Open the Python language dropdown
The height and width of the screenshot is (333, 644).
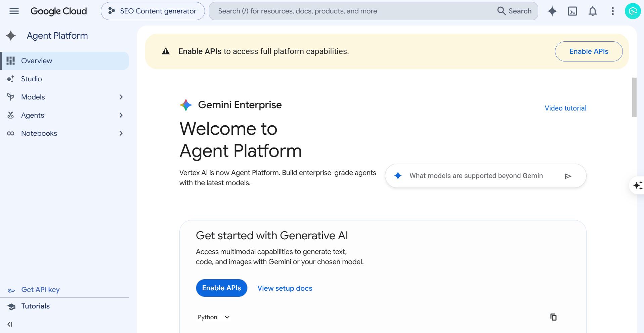(x=214, y=317)
